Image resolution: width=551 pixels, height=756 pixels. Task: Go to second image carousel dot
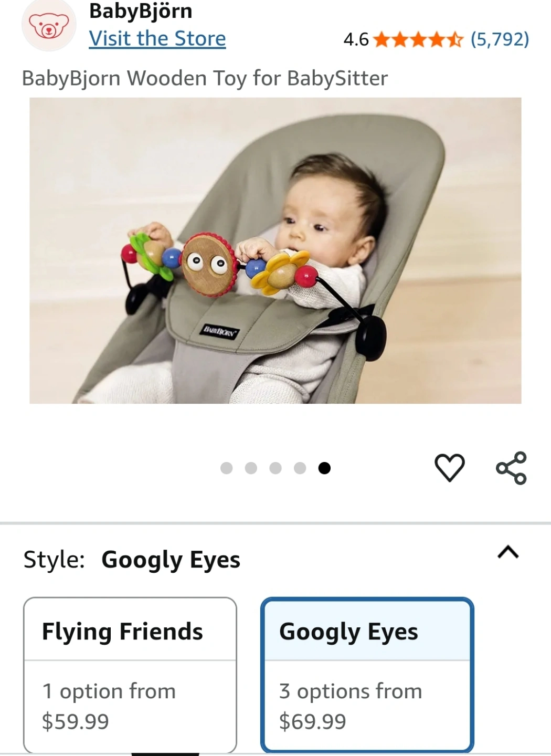(x=251, y=468)
